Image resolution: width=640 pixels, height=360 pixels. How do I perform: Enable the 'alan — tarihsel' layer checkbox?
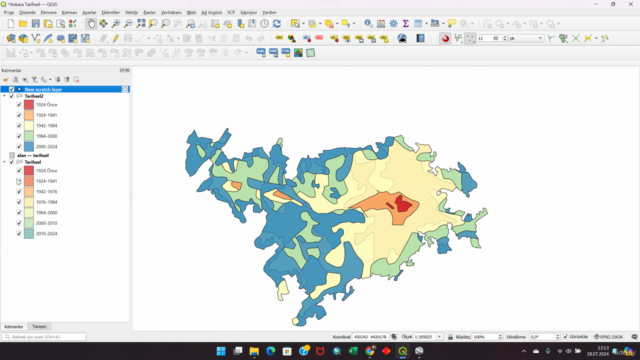pos(12,156)
